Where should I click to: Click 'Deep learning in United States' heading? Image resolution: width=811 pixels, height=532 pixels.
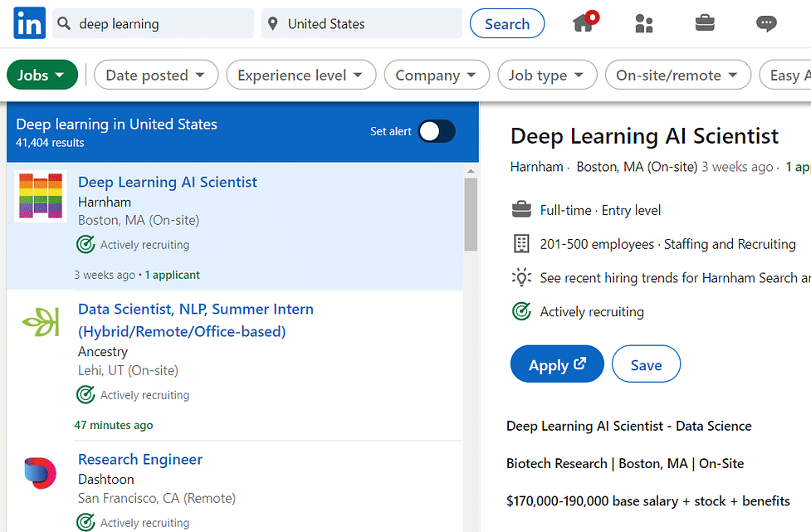coord(116,124)
